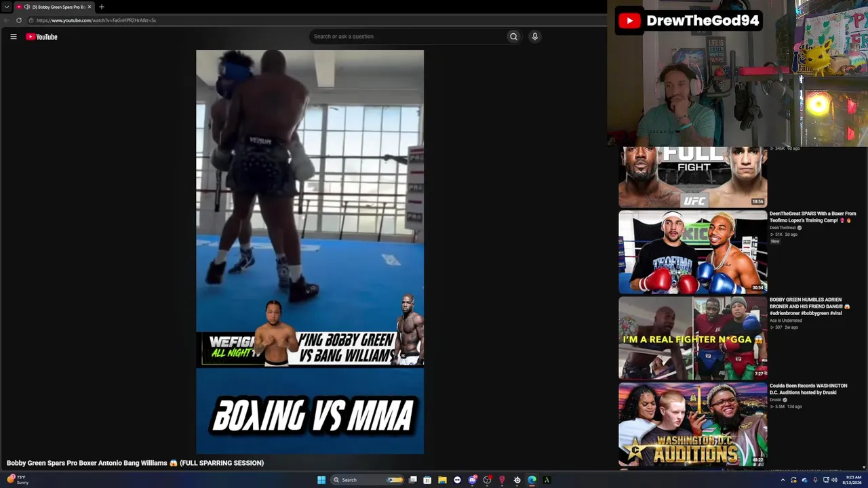This screenshot has height=488, width=868.
Task: Click the taskbar Search box
Action: coord(367,480)
